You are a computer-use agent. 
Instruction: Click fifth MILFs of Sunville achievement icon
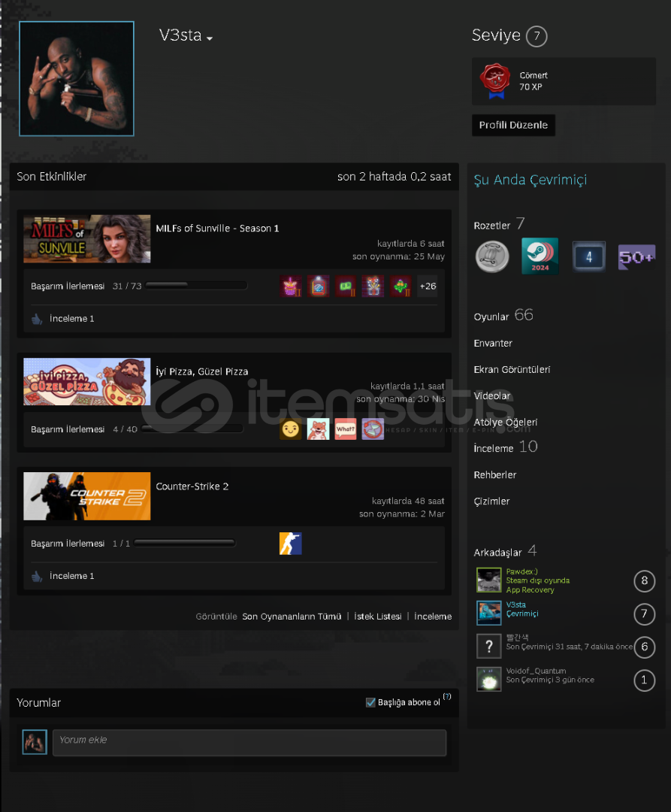pos(400,286)
